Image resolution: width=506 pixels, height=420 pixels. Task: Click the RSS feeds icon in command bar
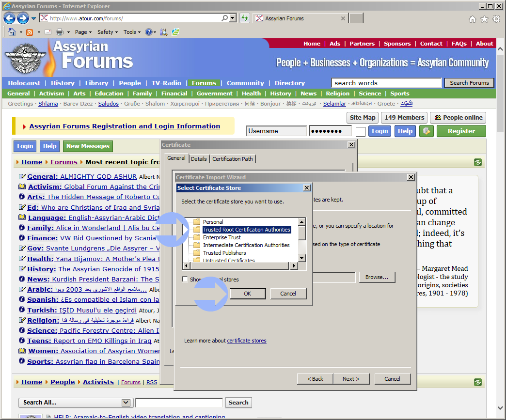(x=30, y=32)
